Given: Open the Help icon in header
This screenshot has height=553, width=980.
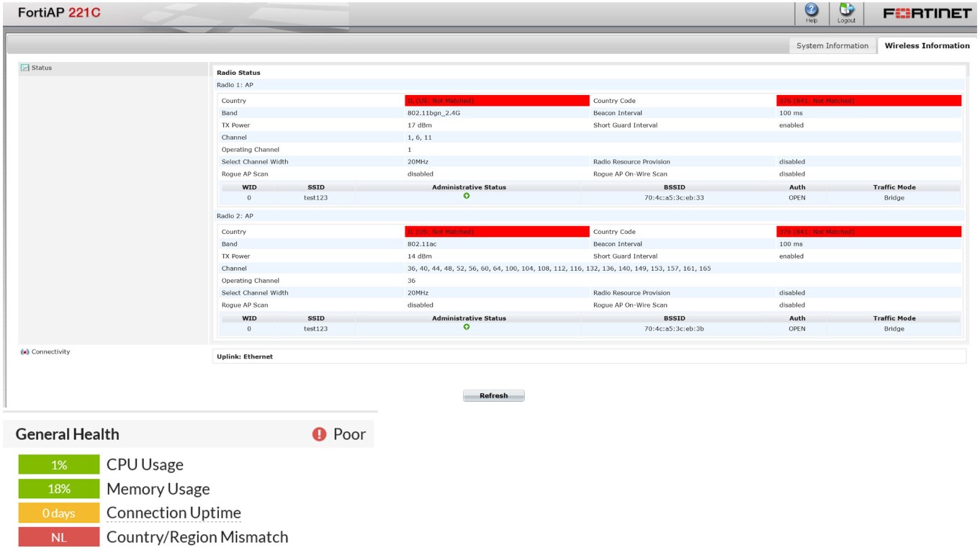Looking at the screenshot, I should click(812, 13).
